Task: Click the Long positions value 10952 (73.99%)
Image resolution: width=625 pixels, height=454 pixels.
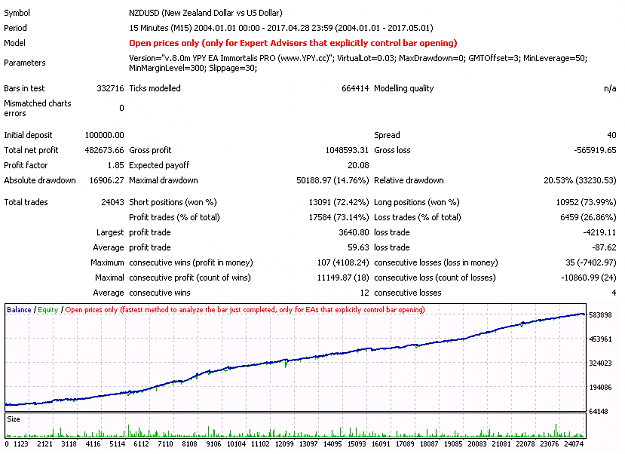Action: pyautogui.click(x=586, y=202)
